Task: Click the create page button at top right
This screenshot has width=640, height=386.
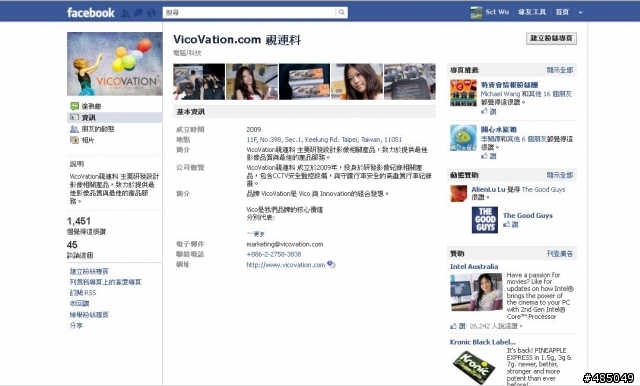Action: point(551,38)
